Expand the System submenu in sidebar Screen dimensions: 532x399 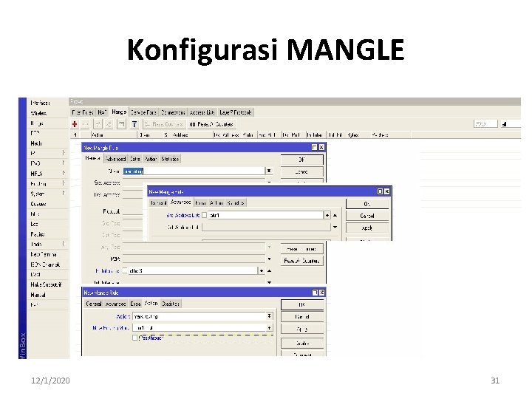pos(64,193)
